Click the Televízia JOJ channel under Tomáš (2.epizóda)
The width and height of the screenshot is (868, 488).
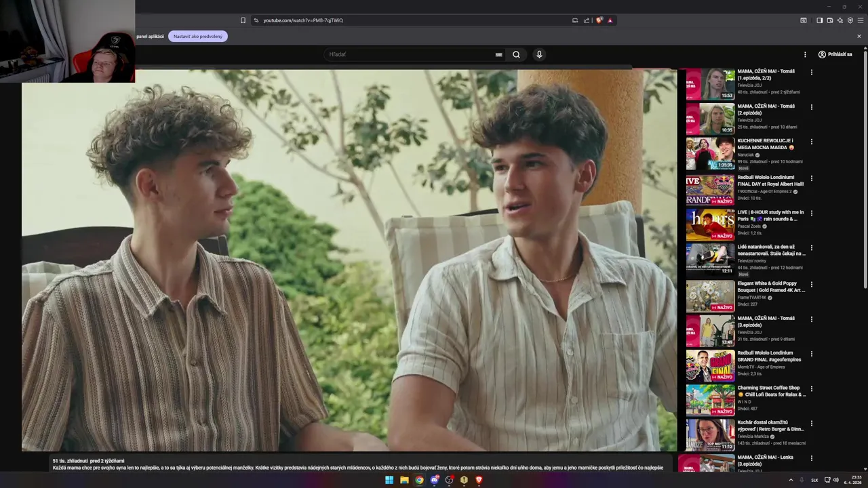coord(749,120)
